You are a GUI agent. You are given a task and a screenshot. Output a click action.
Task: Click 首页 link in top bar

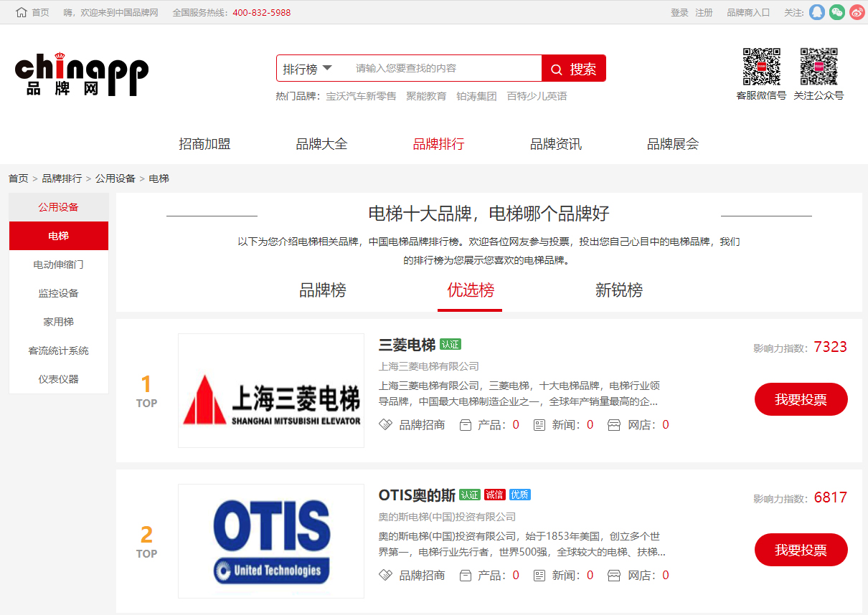tap(41, 13)
